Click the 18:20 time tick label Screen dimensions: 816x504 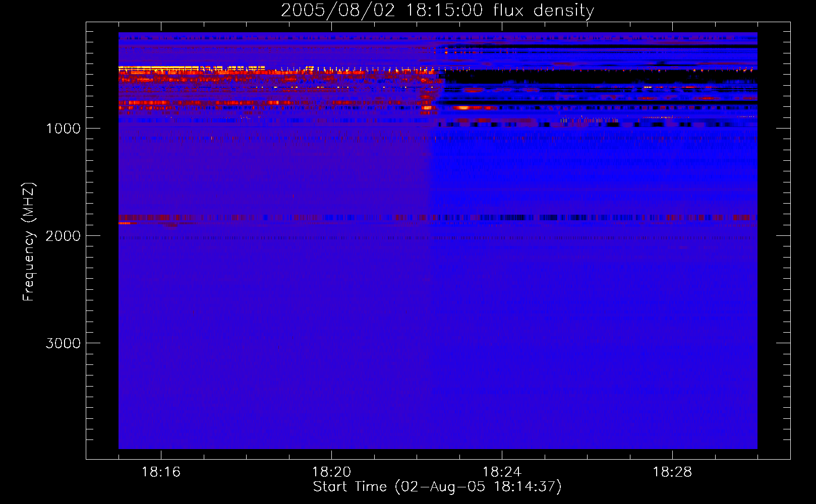coord(331,472)
